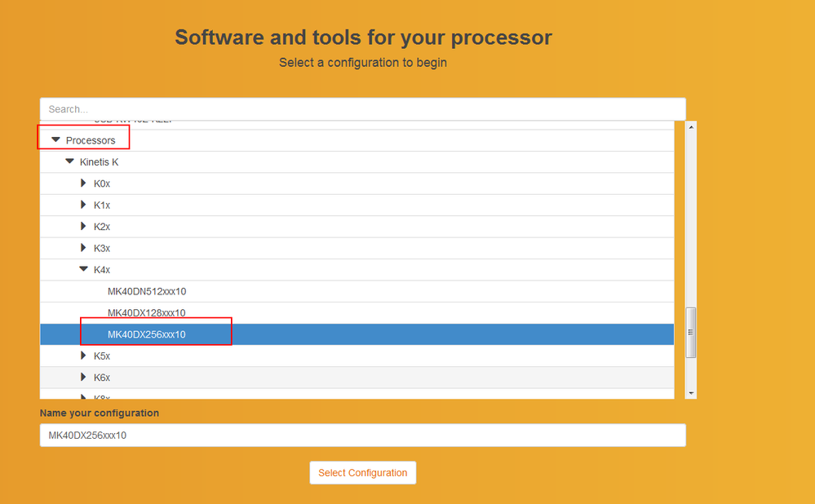Collapse the Processors tree node
The width and height of the screenshot is (815, 504).
55,139
